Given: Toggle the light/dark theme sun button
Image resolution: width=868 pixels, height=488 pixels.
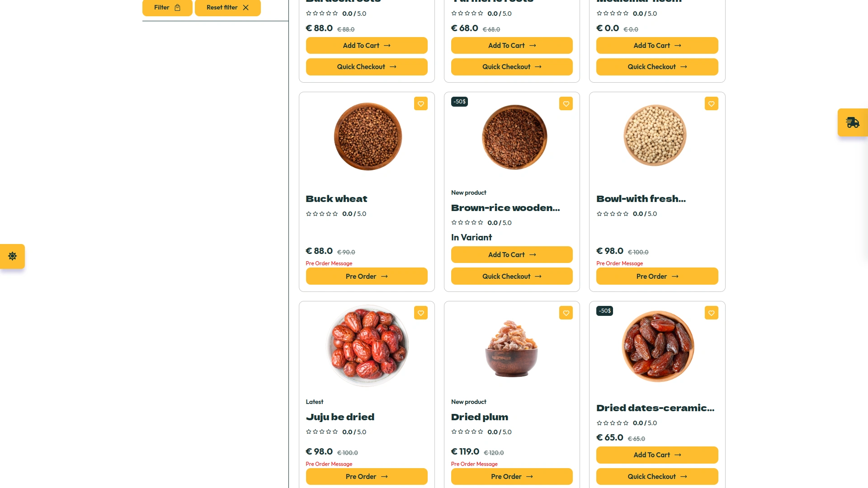Looking at the screenshot, I should [x=13, y=256].
